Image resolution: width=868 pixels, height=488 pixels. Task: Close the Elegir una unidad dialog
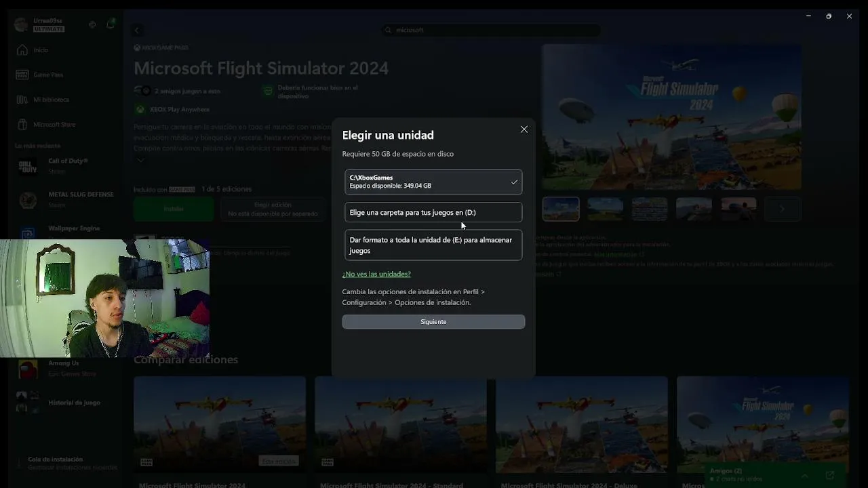tap(524, 129)
